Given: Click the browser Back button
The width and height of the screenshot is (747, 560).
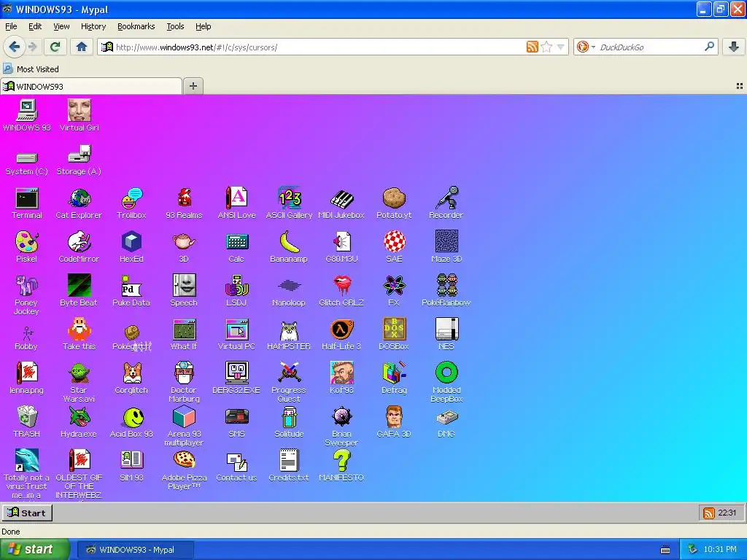Looking at the screenshot, I should pyautogui.click(x=15, y=47).
